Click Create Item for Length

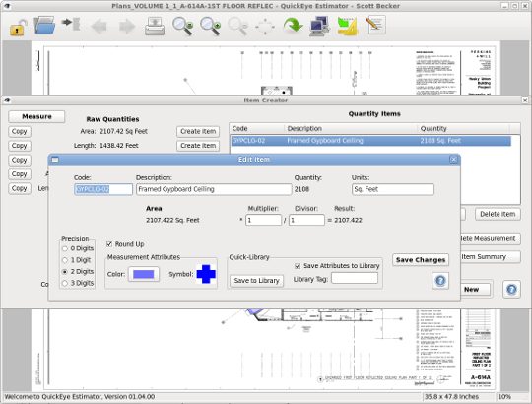(x=198, y=146)
